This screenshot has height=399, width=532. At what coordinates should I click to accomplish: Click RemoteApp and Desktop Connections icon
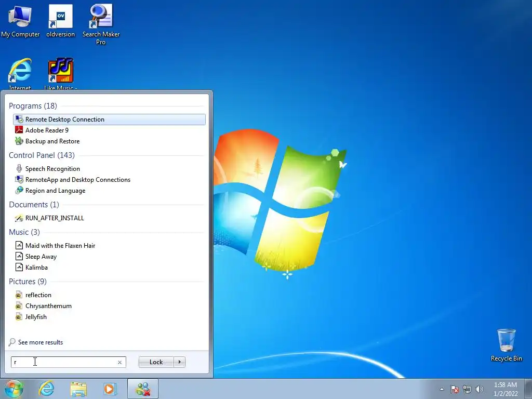(19, 179)
